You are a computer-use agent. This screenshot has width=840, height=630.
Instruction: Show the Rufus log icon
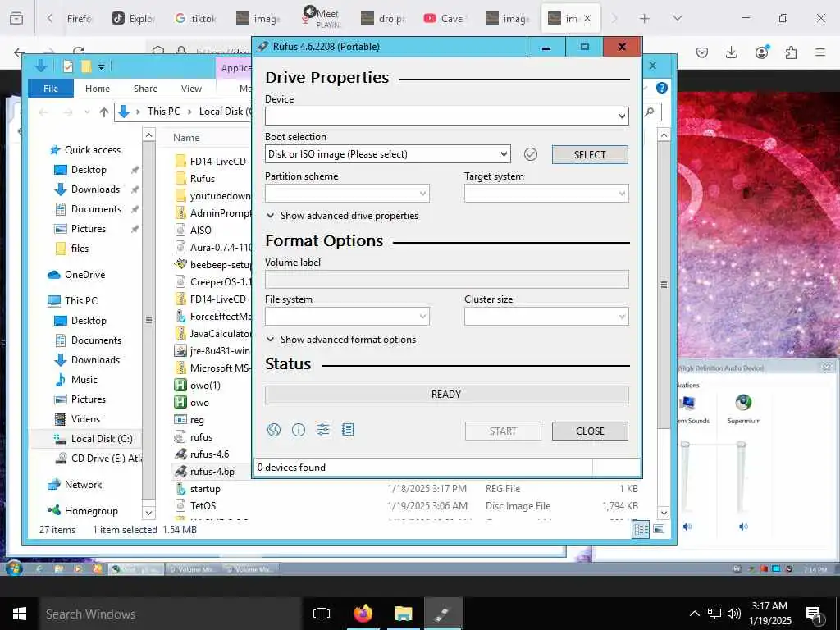[348, 430]
